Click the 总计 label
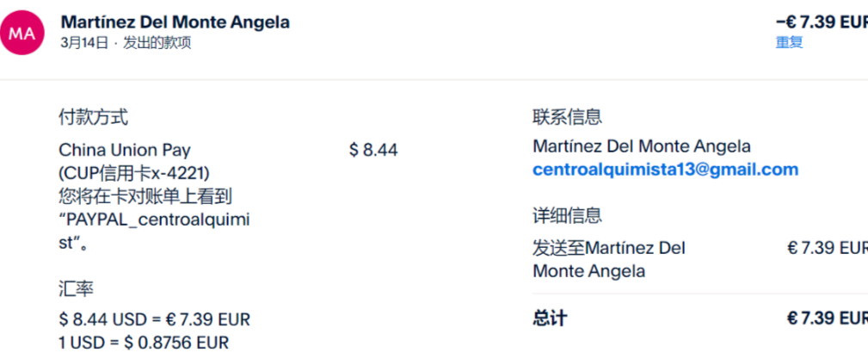 coord(550,319)
